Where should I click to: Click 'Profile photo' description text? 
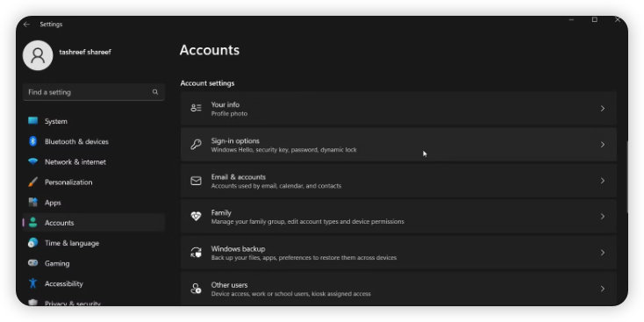229,114
